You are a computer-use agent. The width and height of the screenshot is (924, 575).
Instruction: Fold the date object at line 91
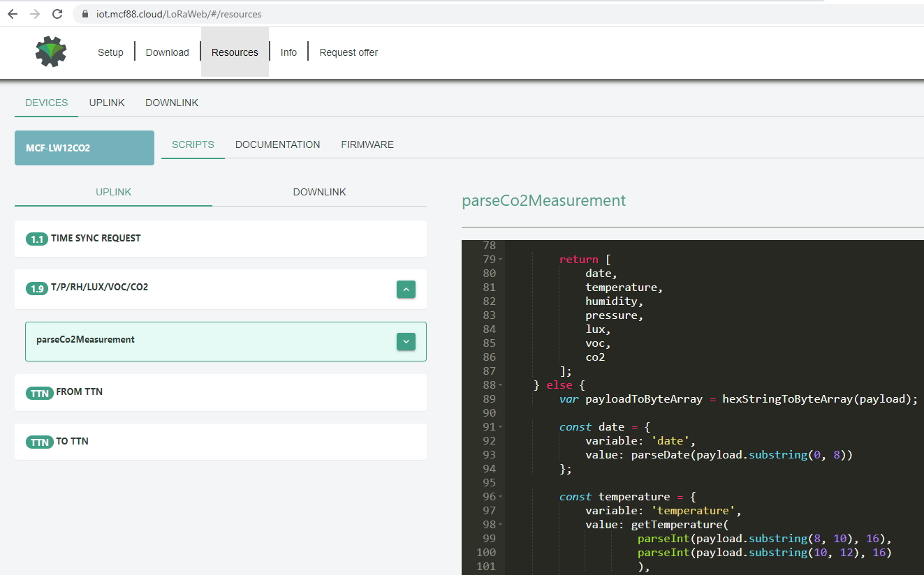500,427
